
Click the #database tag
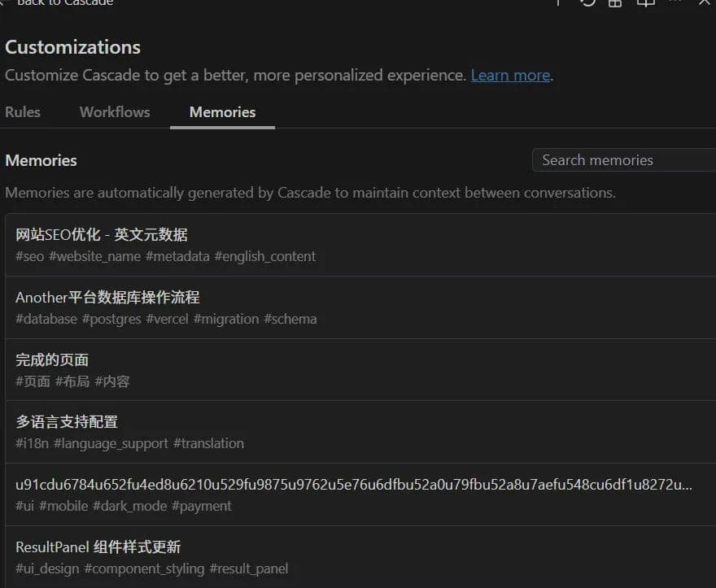coord(46,319)
